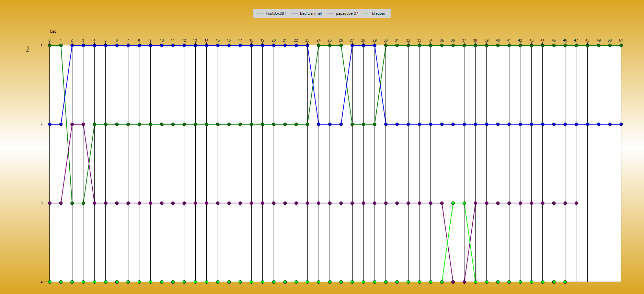The height and width of the screenshot is (294, 644).
Task: Click the lap 51 axis label
Action: pos(621,40)
